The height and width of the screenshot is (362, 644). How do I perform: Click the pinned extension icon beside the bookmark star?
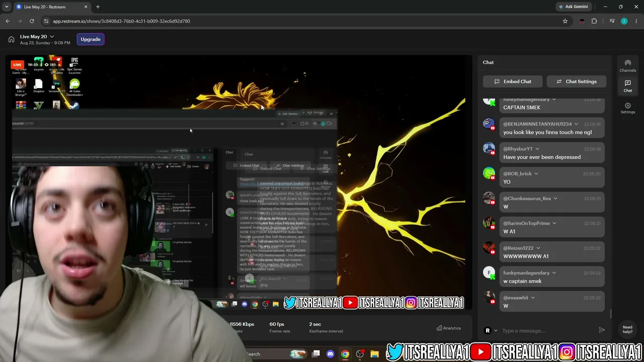582,21
